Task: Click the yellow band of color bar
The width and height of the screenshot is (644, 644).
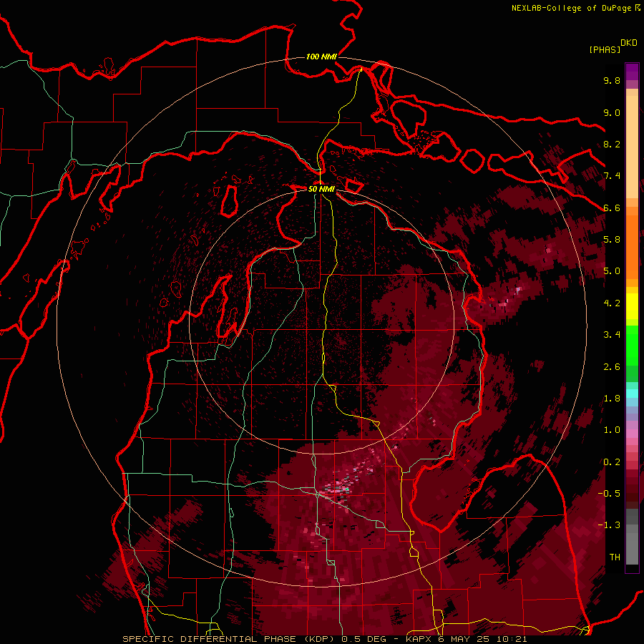Action: [632, 306]
